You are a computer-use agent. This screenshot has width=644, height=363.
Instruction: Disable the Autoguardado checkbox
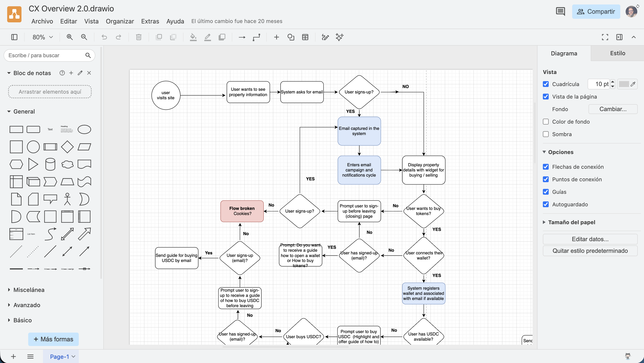tap(546, 204)
